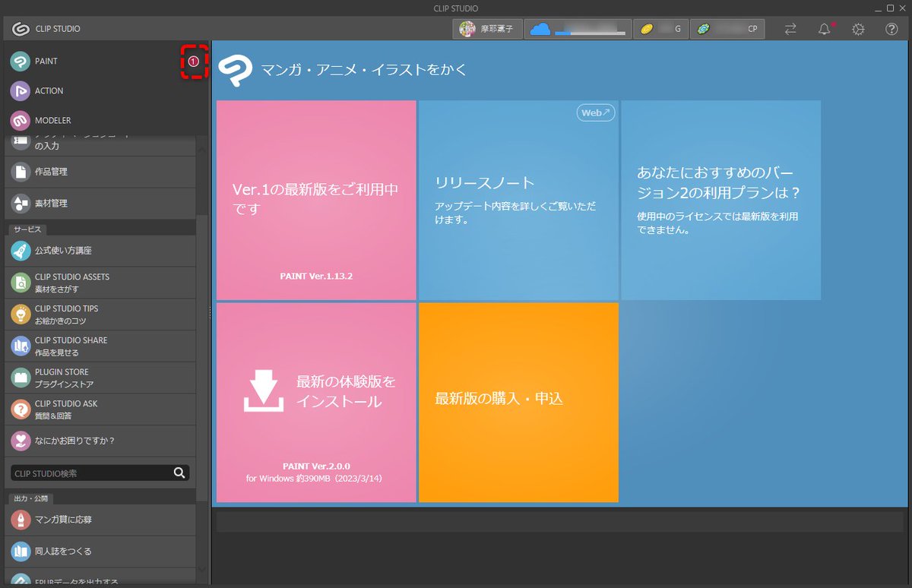Click the 作品管理 document icon
Screen dimensions: 912x588
click(21, 172)
